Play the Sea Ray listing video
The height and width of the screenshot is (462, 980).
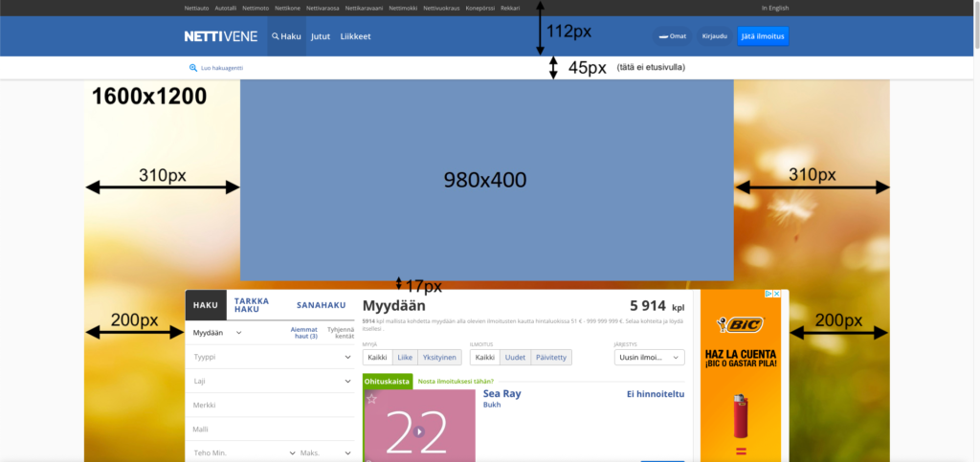[419, 431]
